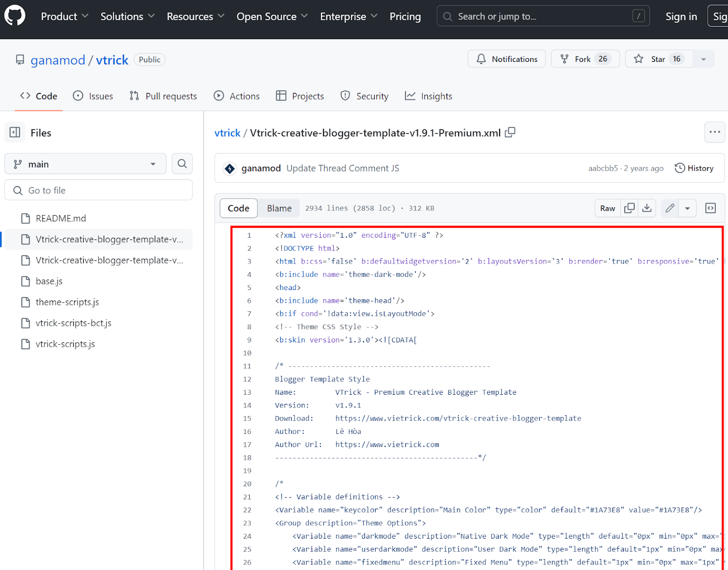This screenshot has height=570, width=728.
Task: Open the Update Thread Comment JS commit
Action: coord(343,168)
